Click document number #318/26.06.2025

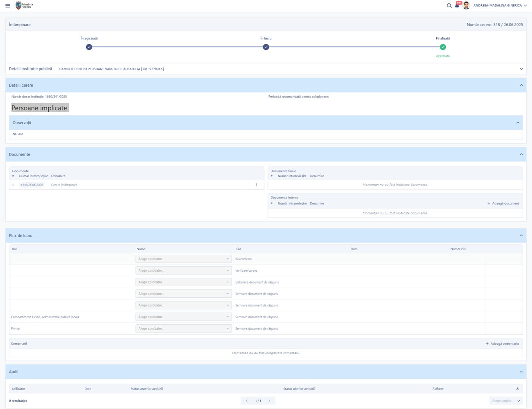pos(32,185)
